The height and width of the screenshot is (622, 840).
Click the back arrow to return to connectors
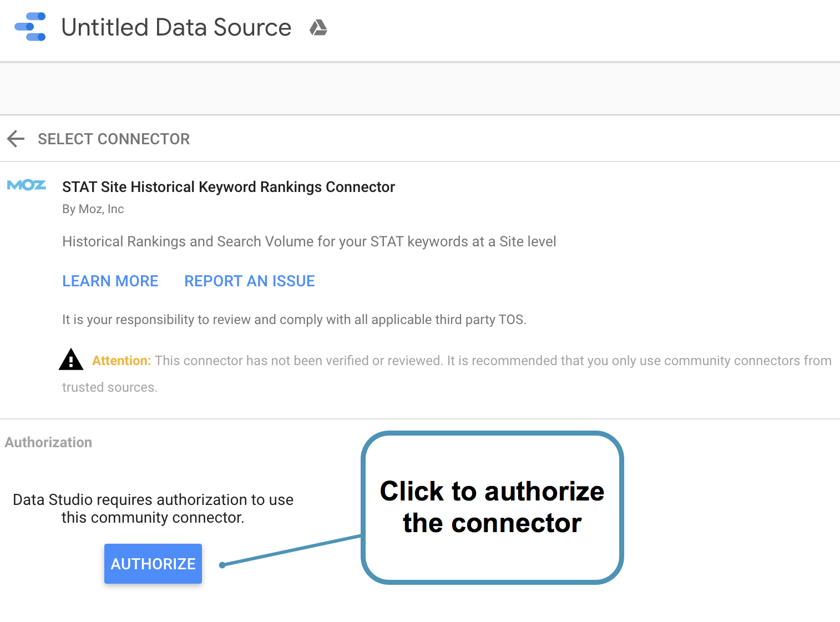click(x=16, y=139)
